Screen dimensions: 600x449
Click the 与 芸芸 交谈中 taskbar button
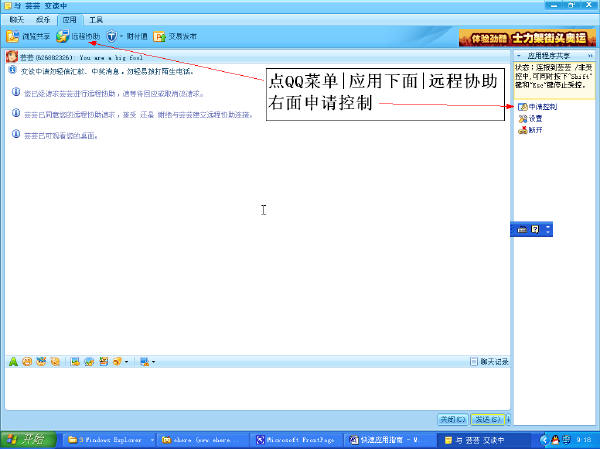(x=484, y=440)
